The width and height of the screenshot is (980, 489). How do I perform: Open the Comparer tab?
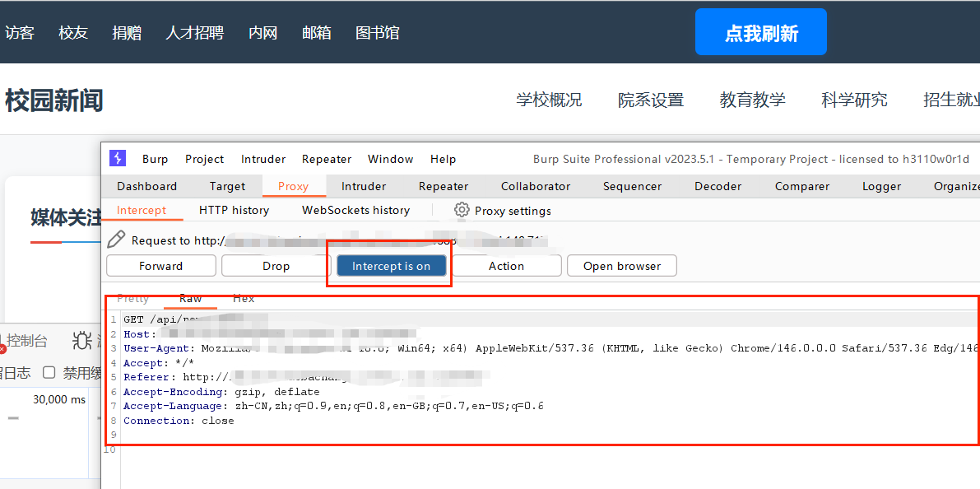tap(802, 186)
